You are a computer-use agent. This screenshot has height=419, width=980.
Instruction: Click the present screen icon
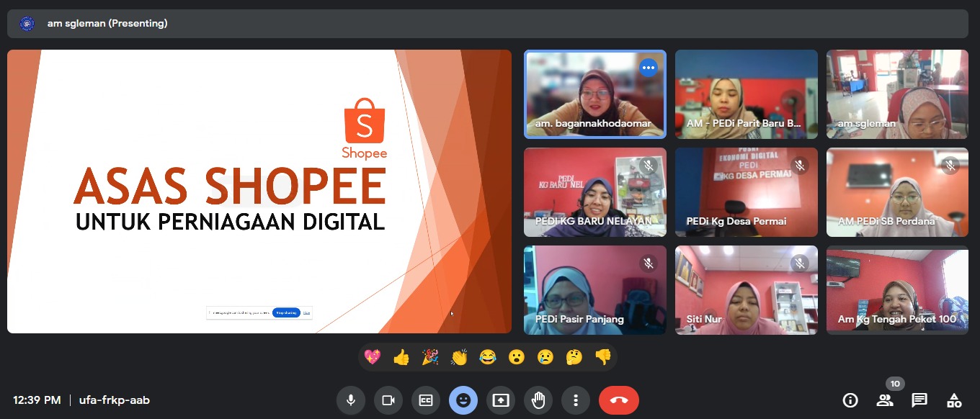tap(501, 400)
